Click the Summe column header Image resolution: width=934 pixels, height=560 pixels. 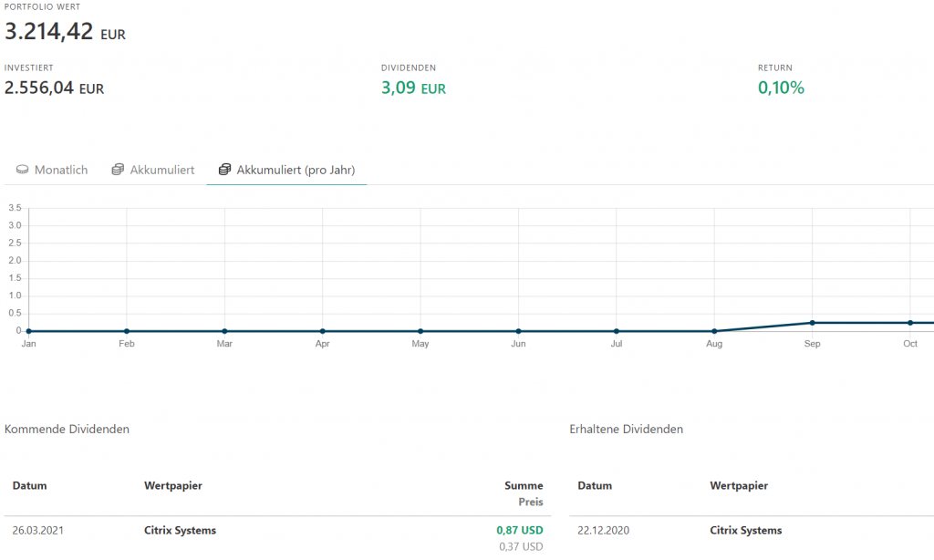[x=524, y=485]
